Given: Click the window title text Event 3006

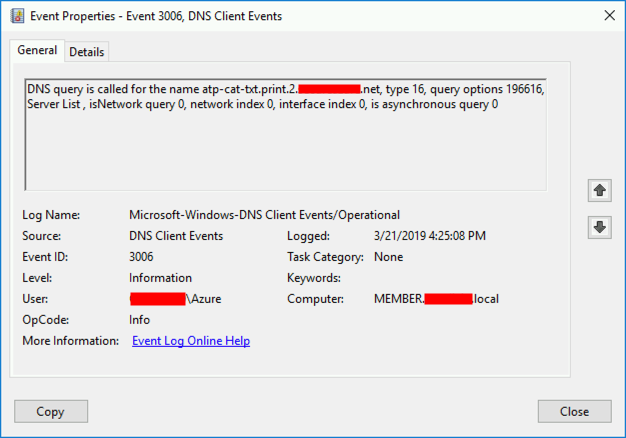Looking at the screenshot, I should [155, 16].
